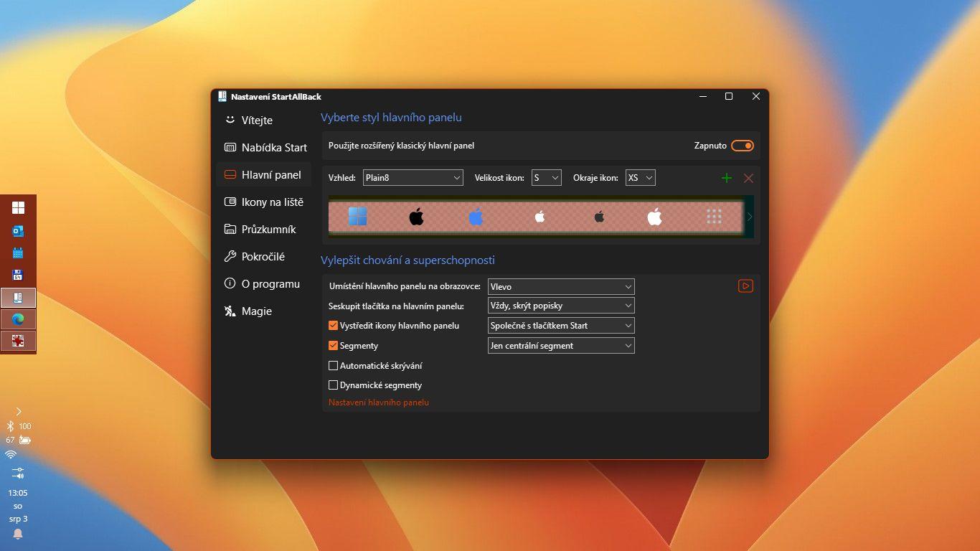Screen dimensions: 980x551
Task: Click the green plus add style icon
Action: pos(726,178)
